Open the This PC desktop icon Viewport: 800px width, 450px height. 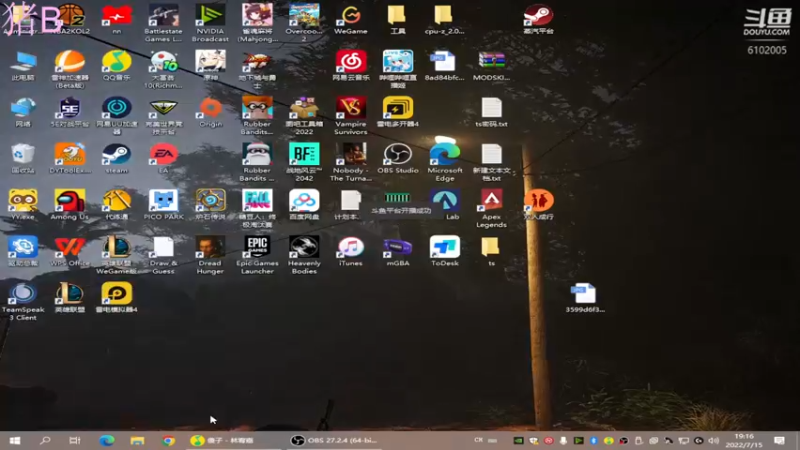point(22,66)
